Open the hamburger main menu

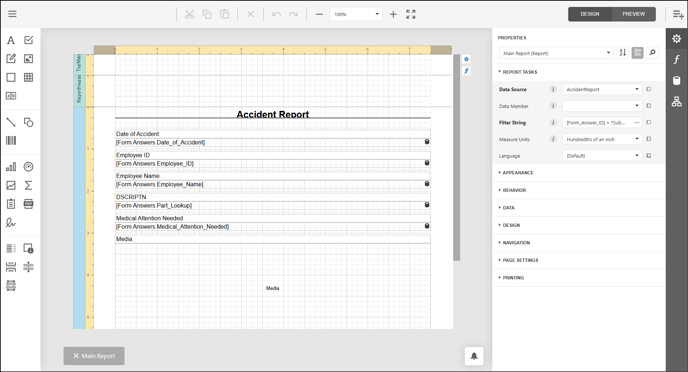12,14
